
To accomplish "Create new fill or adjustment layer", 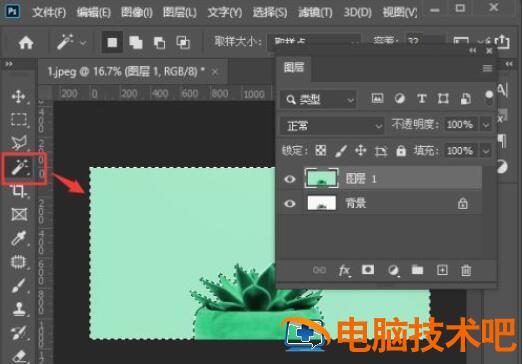I will click(x=393, y=270).
